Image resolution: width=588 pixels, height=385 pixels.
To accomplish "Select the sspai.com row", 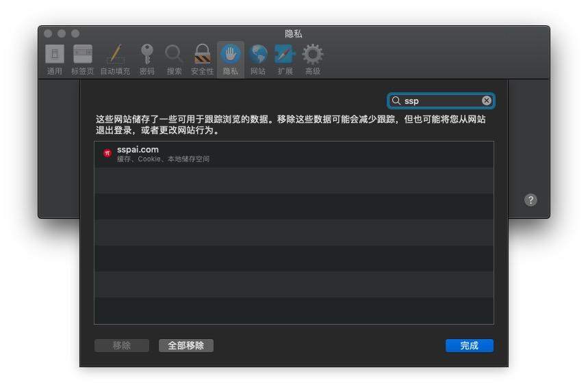I will (x=294, y=155).
